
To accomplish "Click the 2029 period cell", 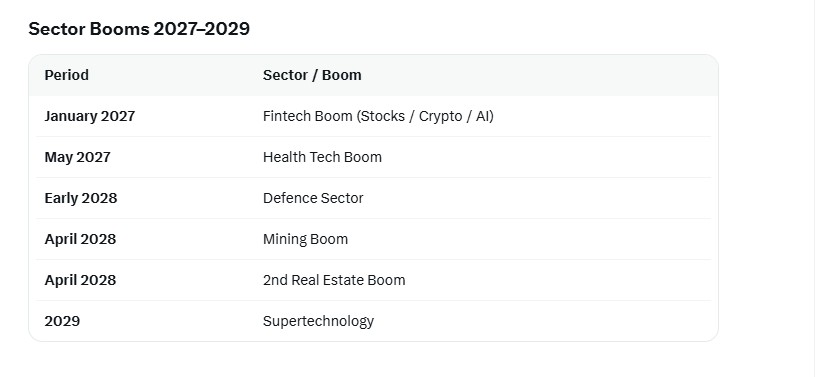I will 62,321.
